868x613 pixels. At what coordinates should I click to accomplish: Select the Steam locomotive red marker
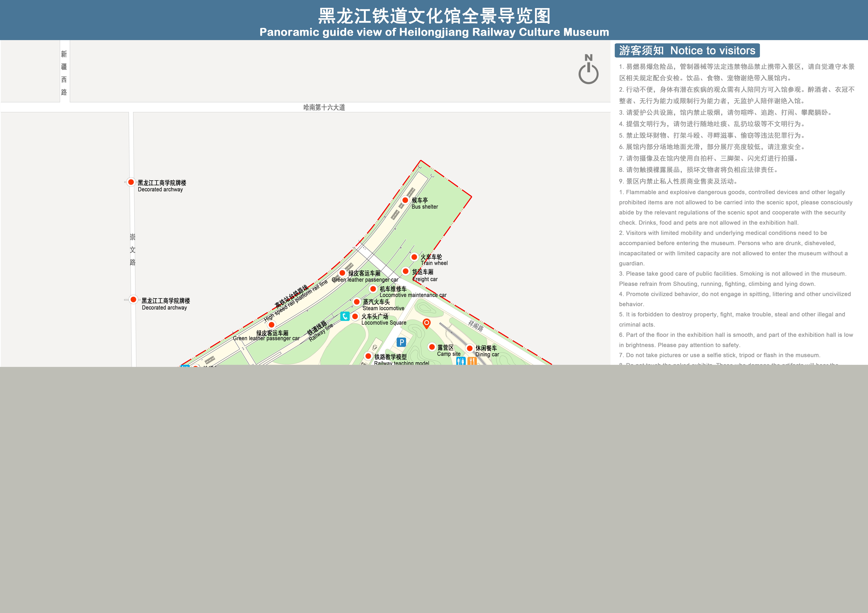click(357, 302)
